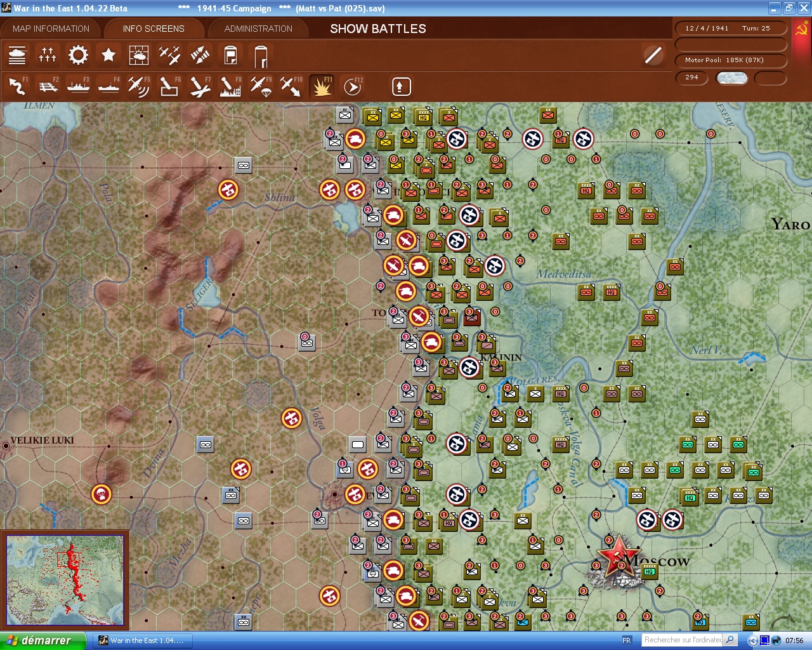Open the démarrer Start button
Screen dimensions: 812x650
pos(42,640)
